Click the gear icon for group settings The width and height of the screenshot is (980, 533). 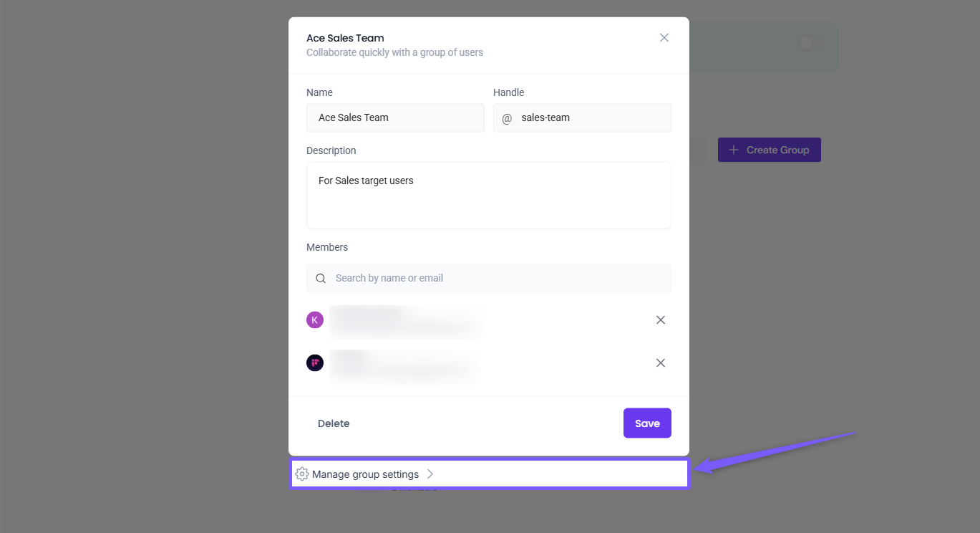click(x=302, y=474)
